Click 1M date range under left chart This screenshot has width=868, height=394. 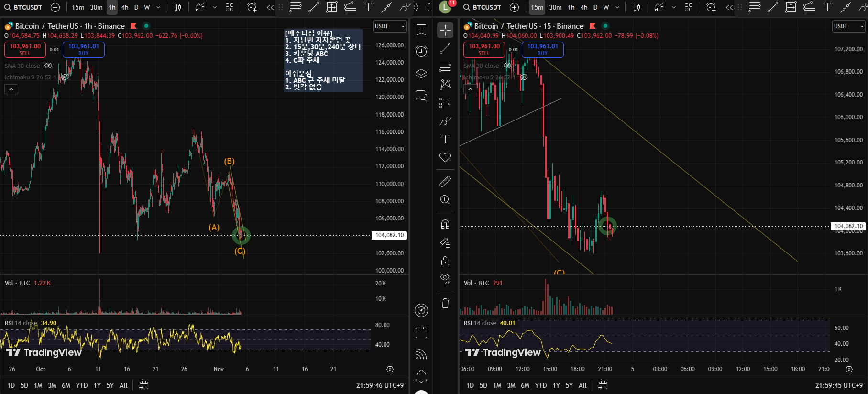38,385
